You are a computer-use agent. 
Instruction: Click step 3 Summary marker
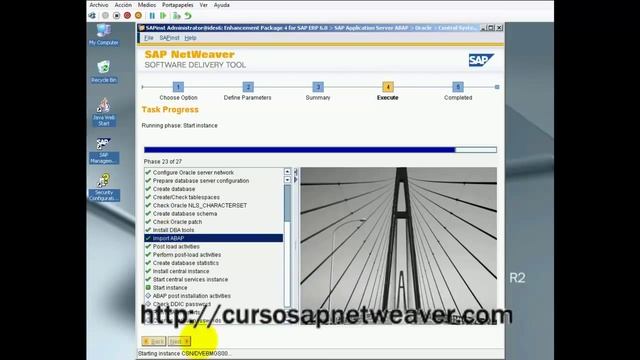318,87
